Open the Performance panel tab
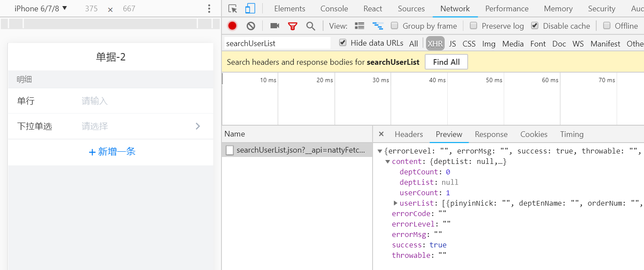This screenshot has height=270, width=644. [507, 9]
